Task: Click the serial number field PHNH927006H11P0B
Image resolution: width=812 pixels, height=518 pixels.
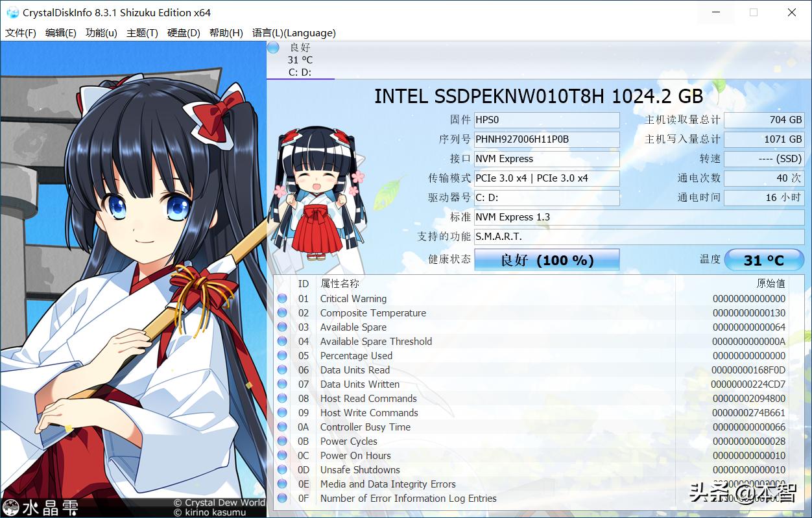Action: (547, 139)
